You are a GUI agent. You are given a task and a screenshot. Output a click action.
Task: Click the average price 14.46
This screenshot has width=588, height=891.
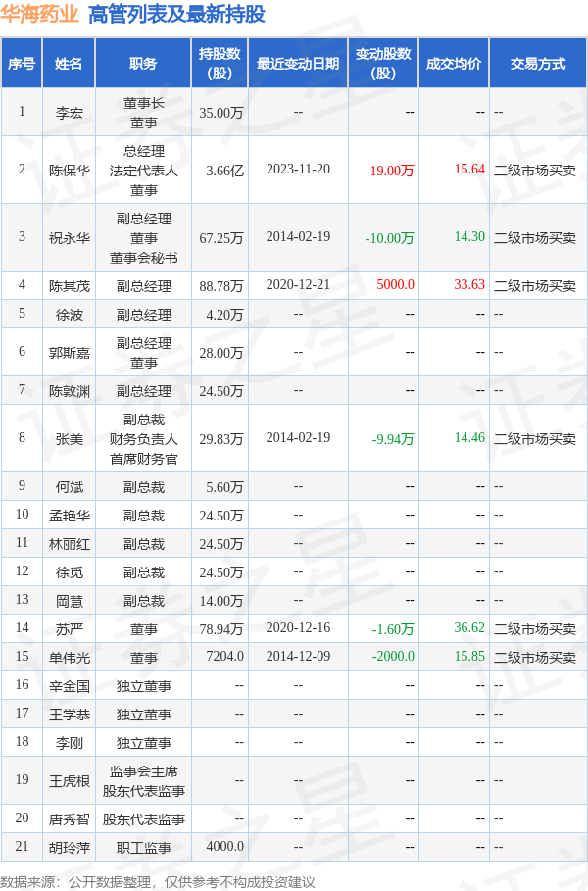[469, 438]
